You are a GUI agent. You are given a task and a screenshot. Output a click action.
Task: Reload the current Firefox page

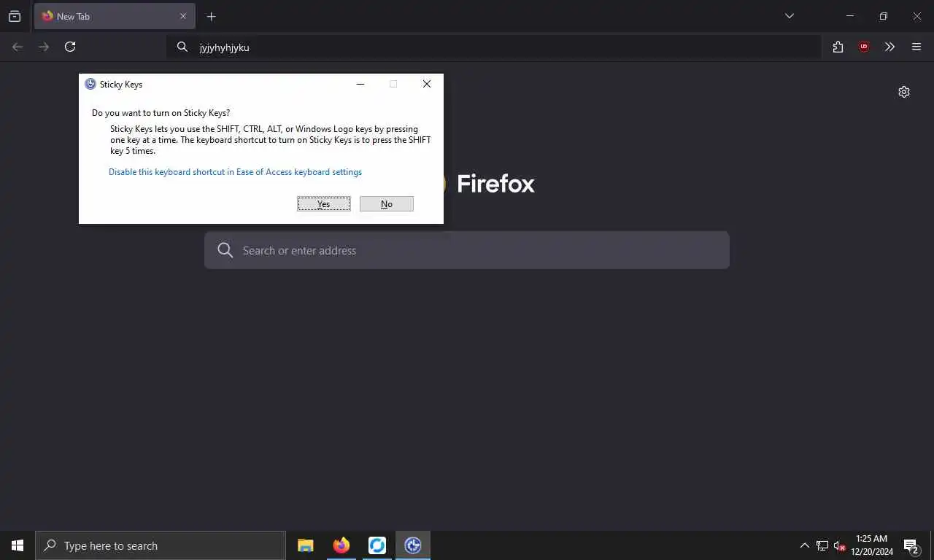[70, 47]
